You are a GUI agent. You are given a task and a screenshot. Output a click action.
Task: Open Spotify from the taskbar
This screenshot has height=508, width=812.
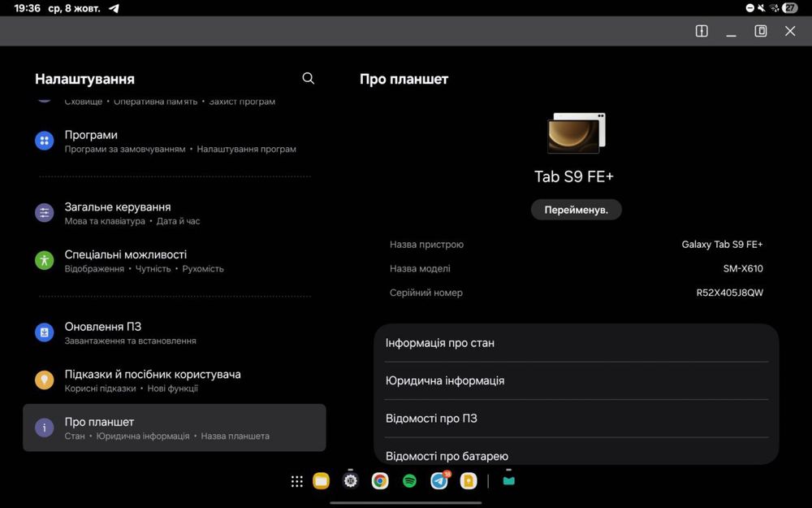tap(409, 481)
